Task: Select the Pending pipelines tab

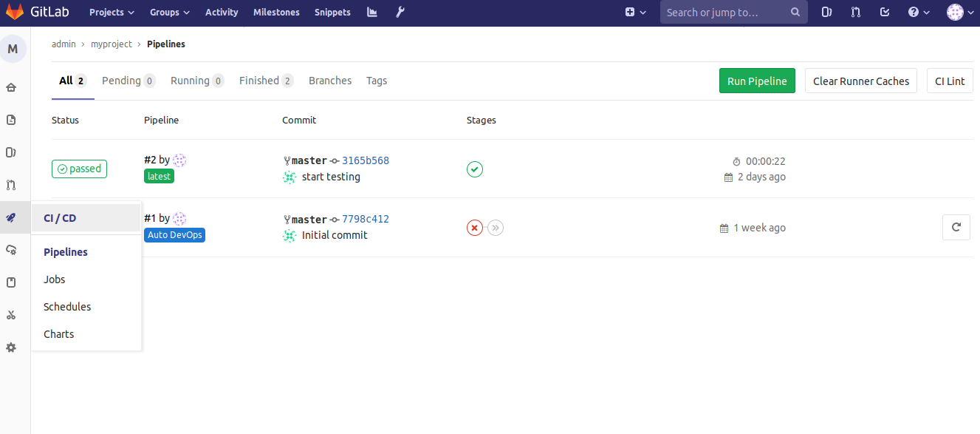Action: tap(129, 81)
